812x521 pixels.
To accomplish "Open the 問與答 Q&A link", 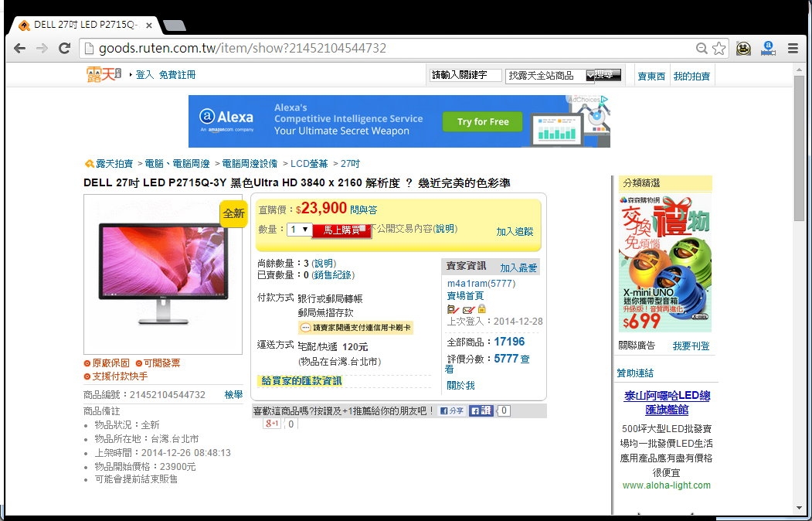I will 364,209.
